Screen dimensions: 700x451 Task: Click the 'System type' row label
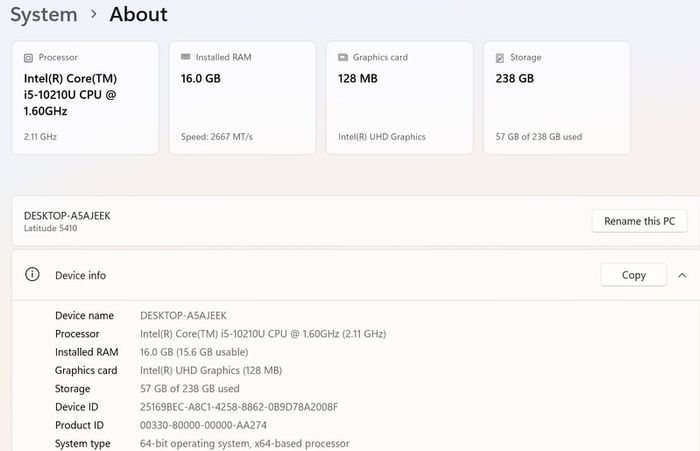click(83, 444)
